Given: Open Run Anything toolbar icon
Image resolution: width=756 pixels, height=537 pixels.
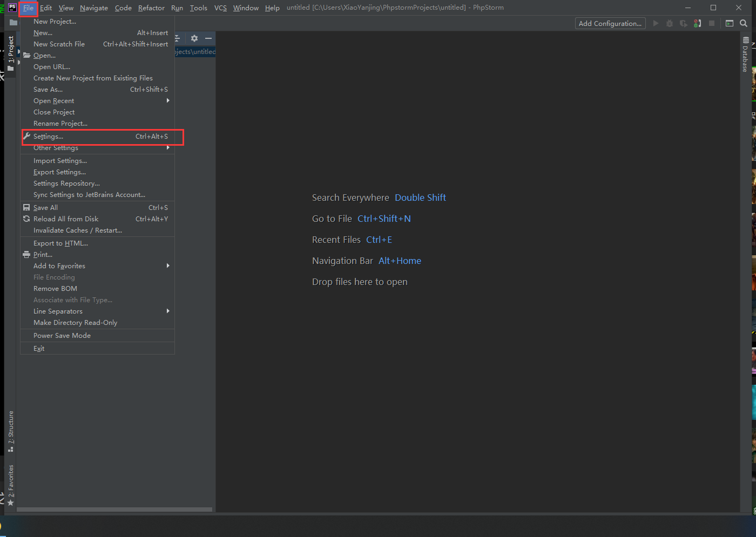Looking at the screenshot, I should (x=730, y=23).
